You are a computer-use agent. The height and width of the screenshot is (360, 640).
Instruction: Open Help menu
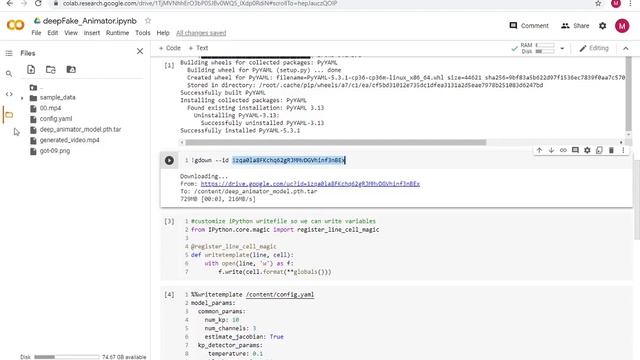163,33
